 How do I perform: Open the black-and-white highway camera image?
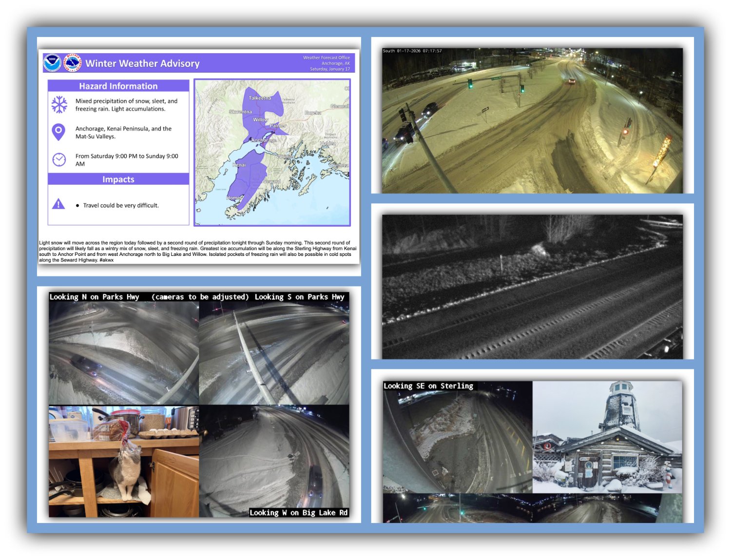point(532,287)
